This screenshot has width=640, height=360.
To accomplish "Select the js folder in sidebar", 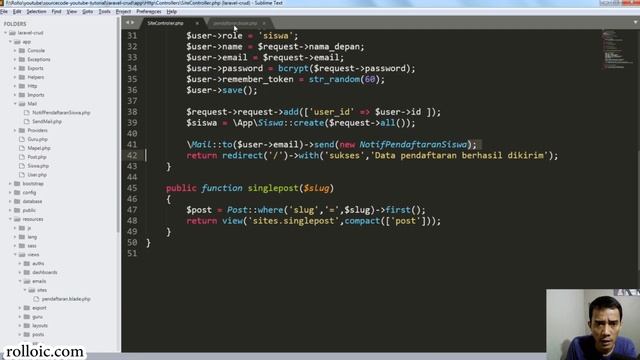I will [x=29, y=228].
